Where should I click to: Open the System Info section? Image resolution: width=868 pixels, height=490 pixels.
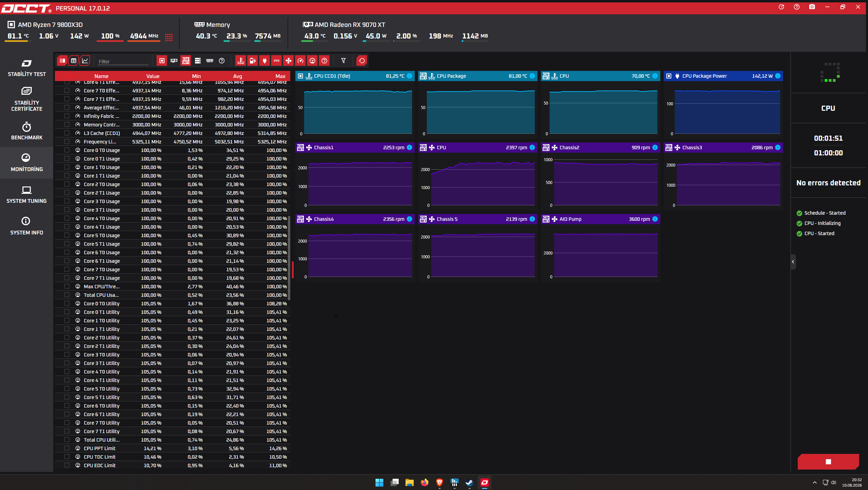[27, 226]
